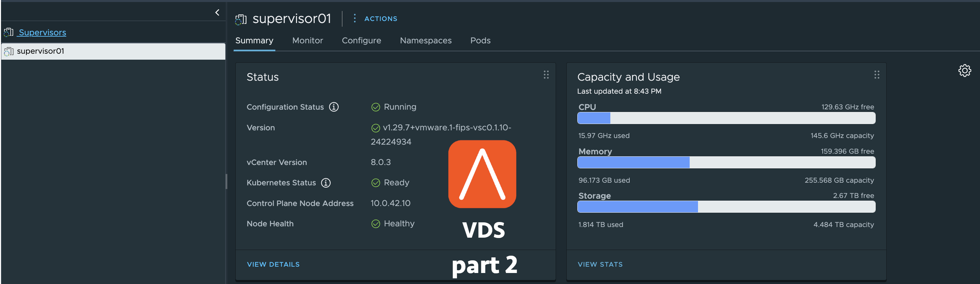The height and width of the screenshot is (284, 980).
Task: Click the '2.67 TB free' value
Action: (x=853, y=196)
